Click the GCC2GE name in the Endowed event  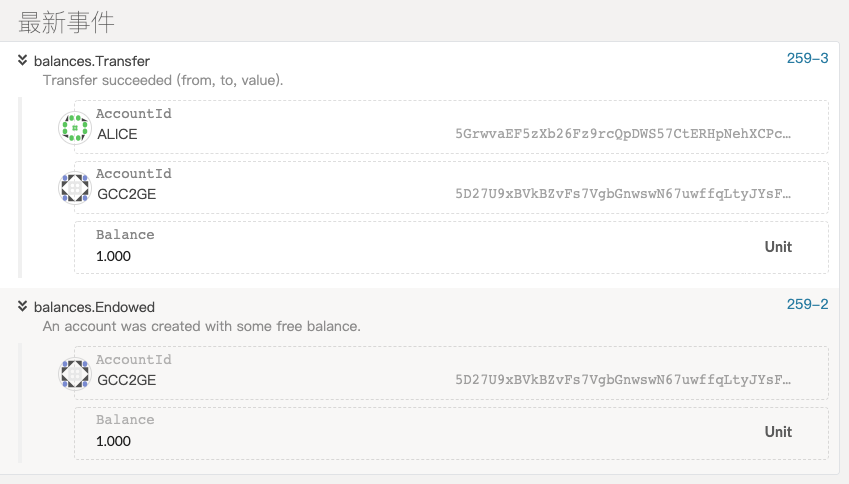click(127, 380)
